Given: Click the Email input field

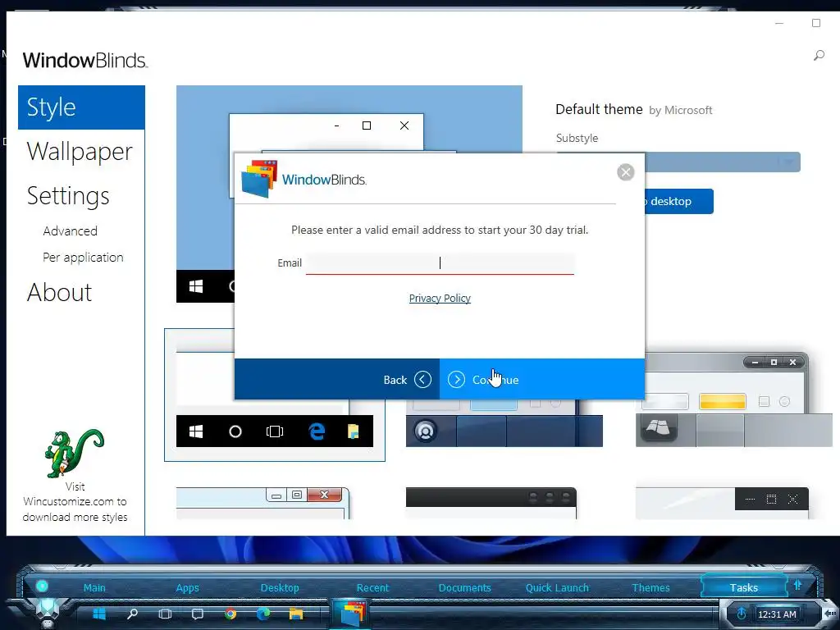Looking at the screenshot, I should [x=440, y=263].
